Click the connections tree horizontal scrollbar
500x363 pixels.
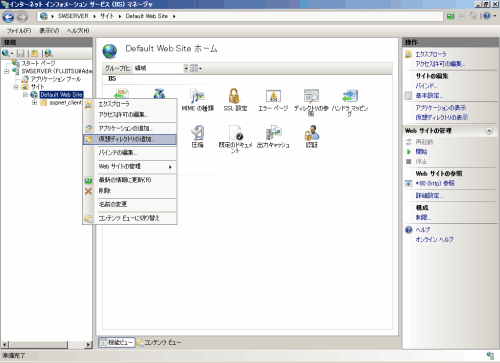pos(47,344)
